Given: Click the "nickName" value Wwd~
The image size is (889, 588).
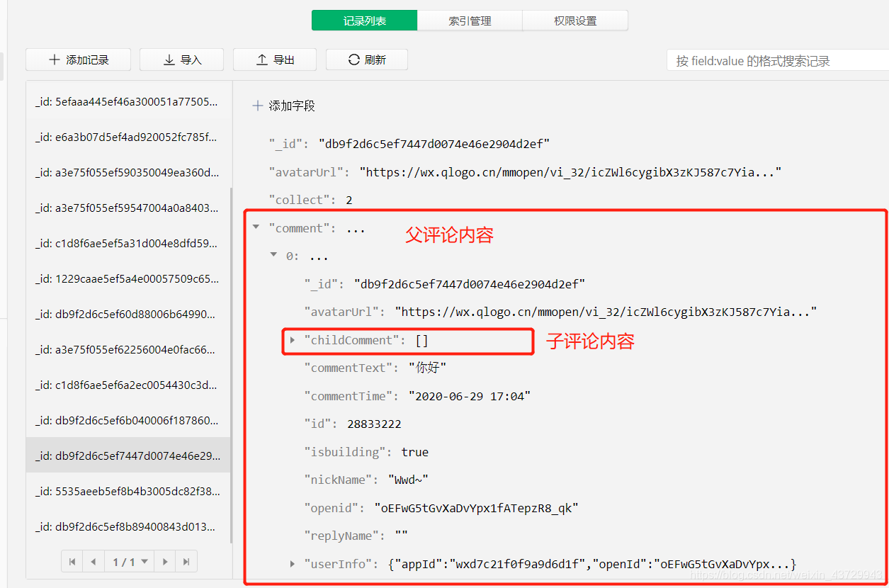Looking at the screenshot, I should 408,480.
